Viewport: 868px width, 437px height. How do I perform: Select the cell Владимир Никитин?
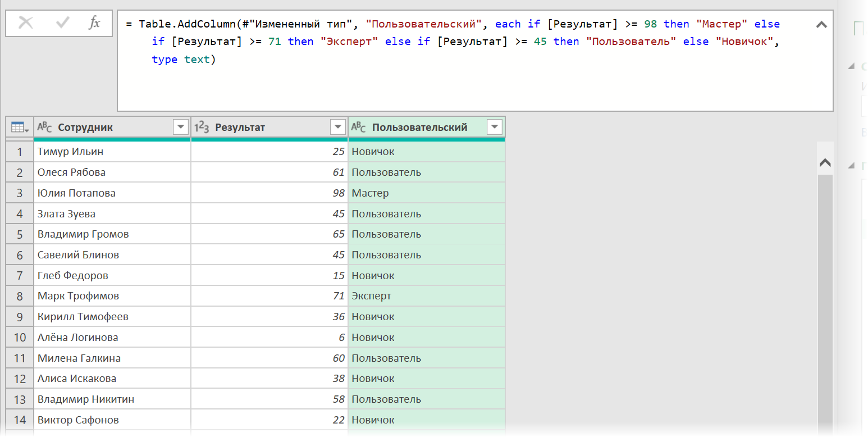coord(112,399)
